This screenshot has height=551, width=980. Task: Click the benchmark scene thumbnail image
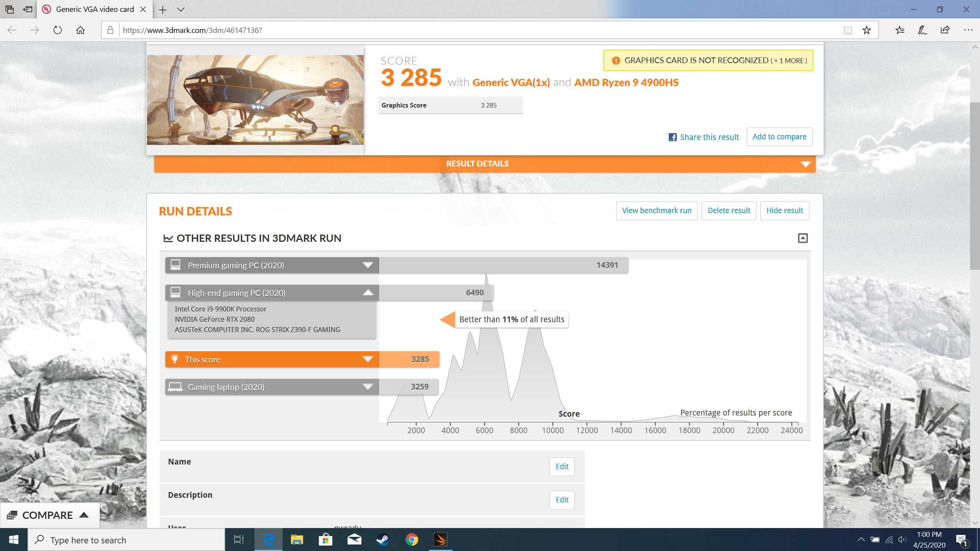pos(255,100)
